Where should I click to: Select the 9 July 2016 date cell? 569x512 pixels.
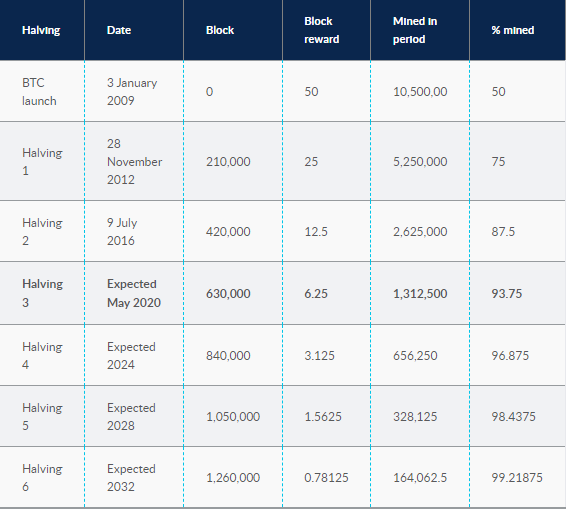click(122, 232)
